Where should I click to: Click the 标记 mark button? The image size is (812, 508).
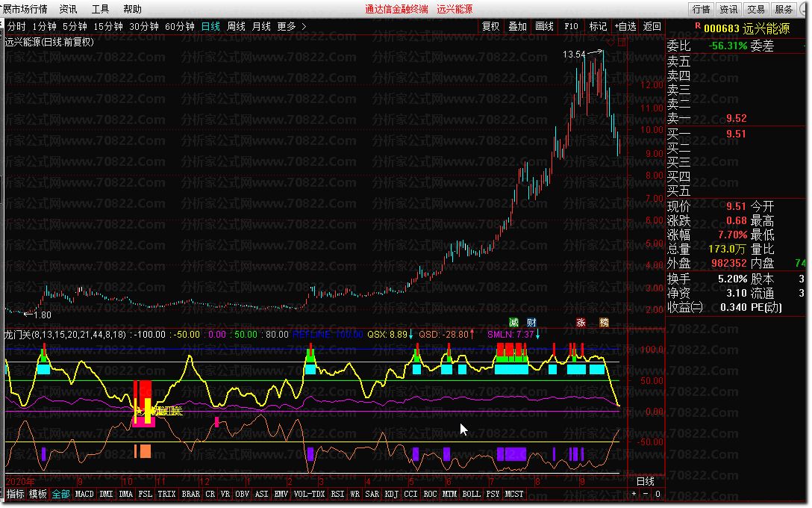point(598,26)
